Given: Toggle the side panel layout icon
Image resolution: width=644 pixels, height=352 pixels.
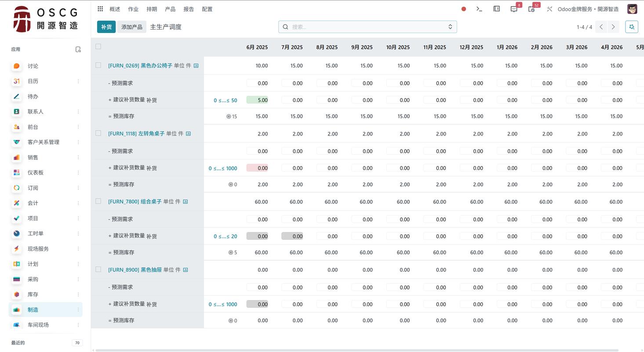Looking at the screenshot, I should point(497,9).
